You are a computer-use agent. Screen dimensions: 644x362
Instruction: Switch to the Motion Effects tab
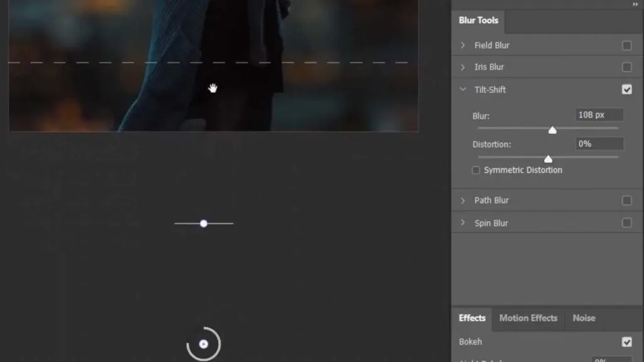click(528, 318)
